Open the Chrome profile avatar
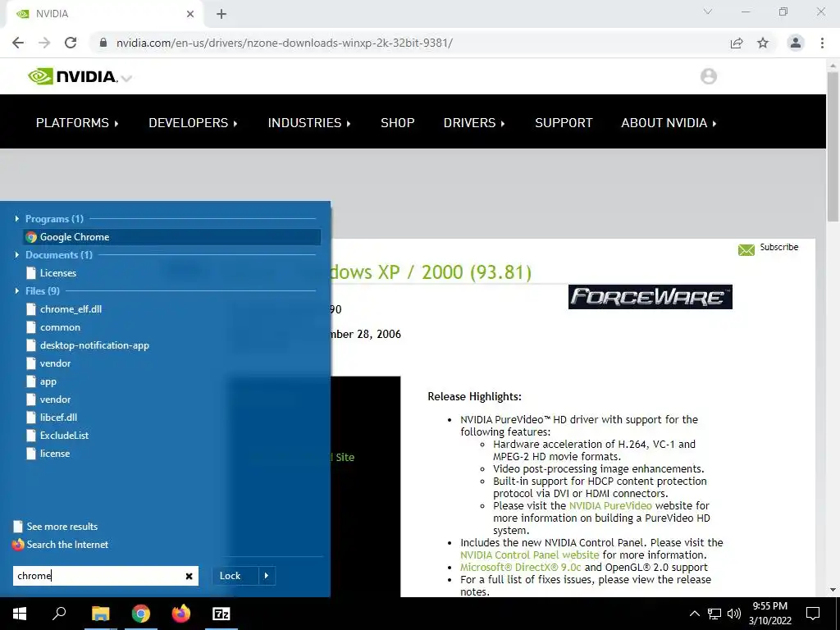 coord(796,43)
